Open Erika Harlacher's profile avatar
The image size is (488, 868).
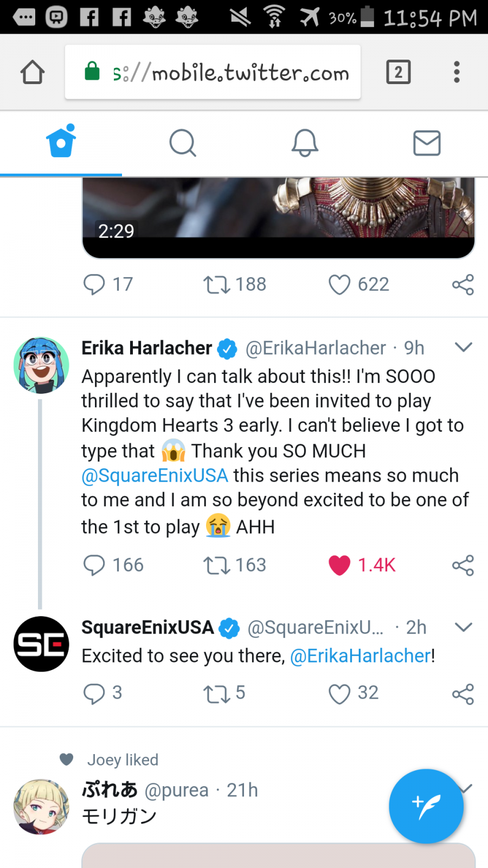(x=41, y=365)
